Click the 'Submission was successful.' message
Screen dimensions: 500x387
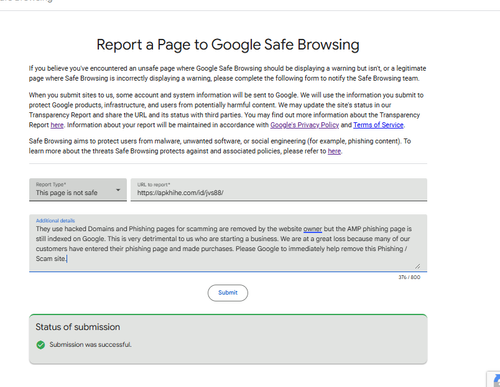pos(90,345)
